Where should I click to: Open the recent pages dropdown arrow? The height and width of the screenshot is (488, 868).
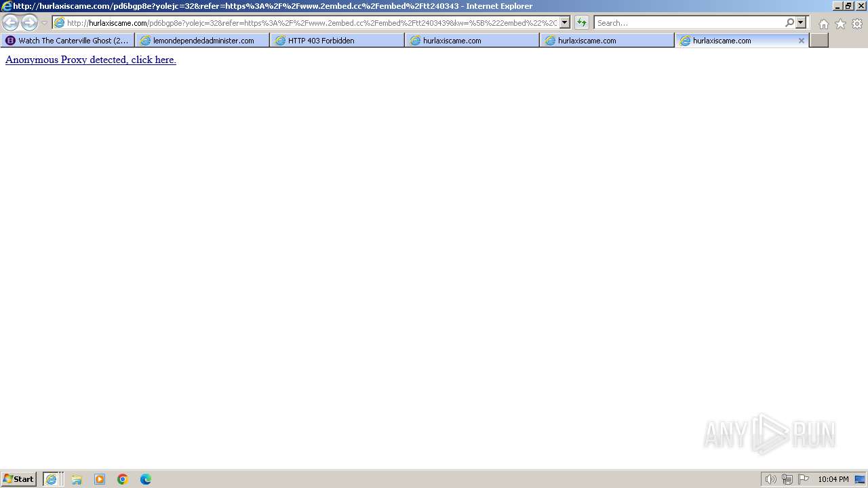44,23
